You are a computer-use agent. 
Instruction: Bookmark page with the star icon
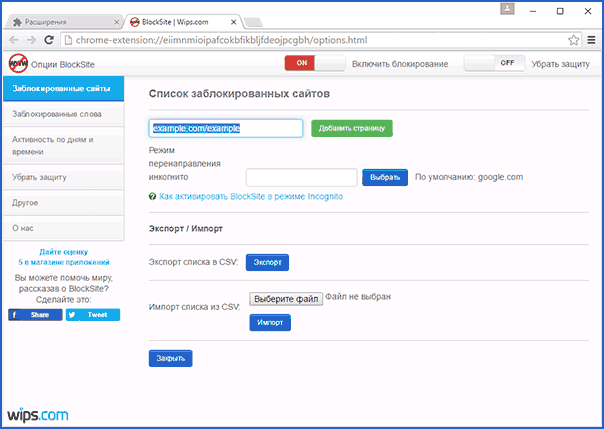point(574,40)
